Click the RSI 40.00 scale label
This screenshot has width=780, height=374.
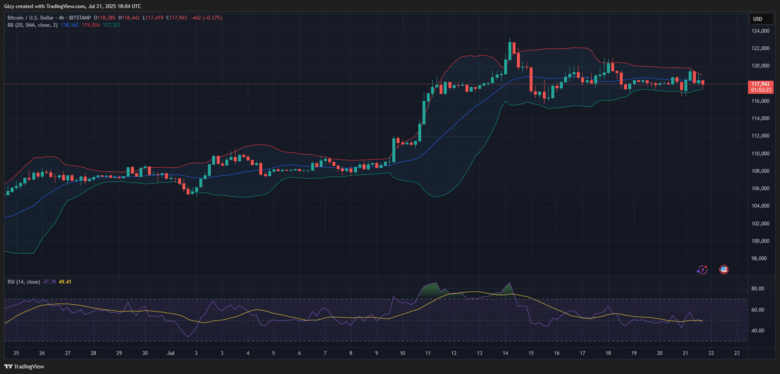point(759,330)
